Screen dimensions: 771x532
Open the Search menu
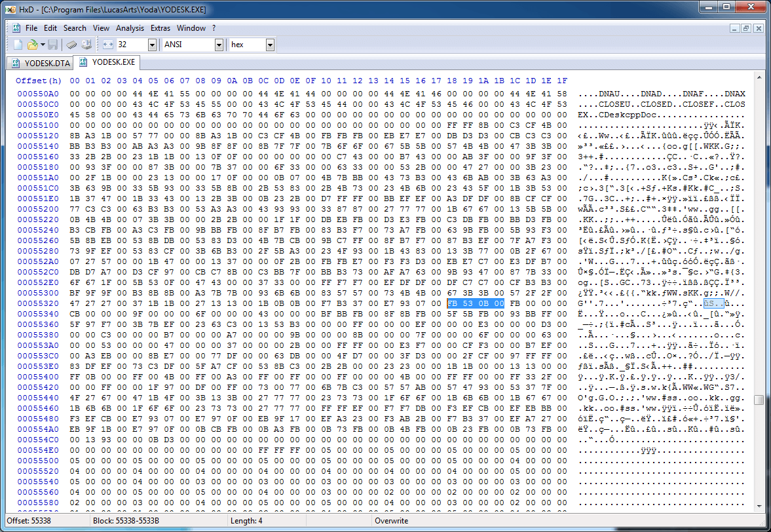[75, 28]
